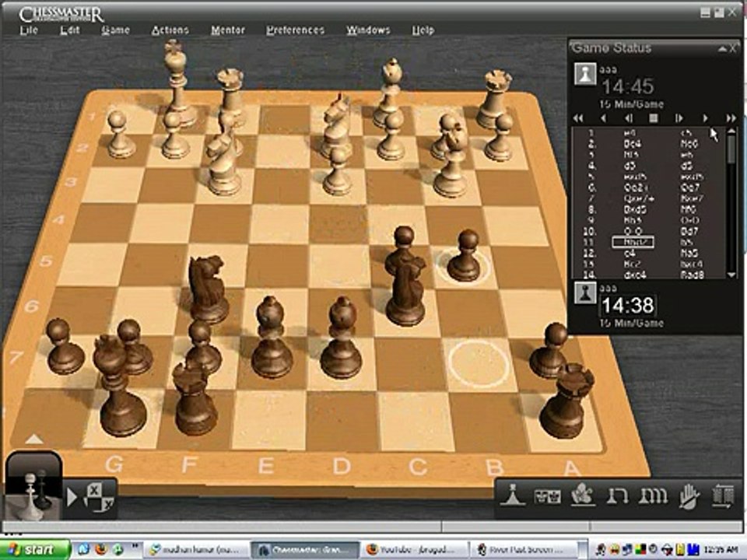
Task: Click the row-of-pieces icon in the bottom toolbar
Action: coord(653,496)
